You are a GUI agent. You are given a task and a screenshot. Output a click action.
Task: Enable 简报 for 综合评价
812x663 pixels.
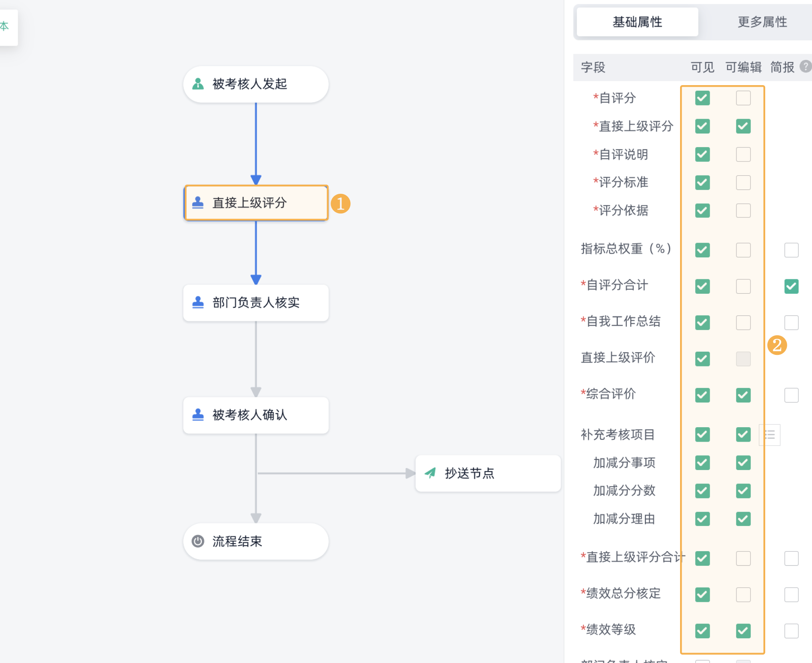click(792, 395)
